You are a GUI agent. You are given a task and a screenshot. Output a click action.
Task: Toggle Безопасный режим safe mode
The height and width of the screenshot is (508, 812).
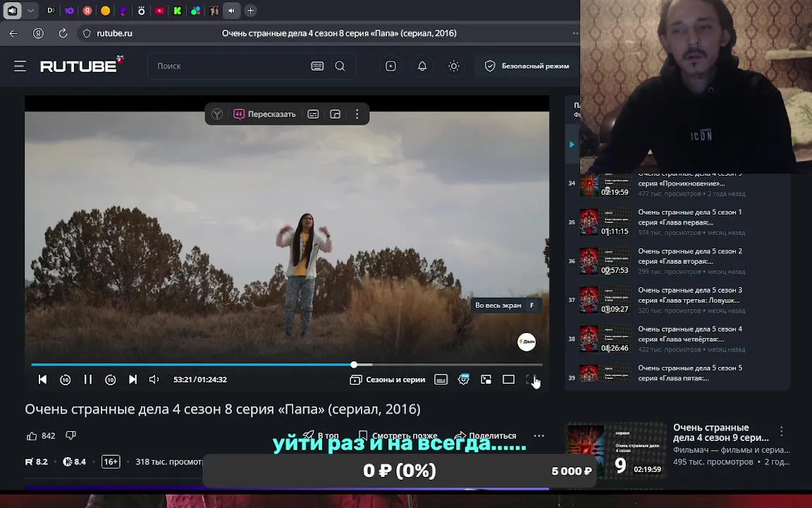pyautogui.click(x=527, y=66)
